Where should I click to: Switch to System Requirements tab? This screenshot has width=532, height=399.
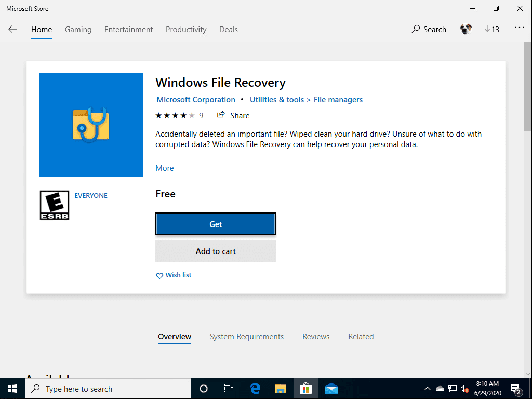(247, 337)
